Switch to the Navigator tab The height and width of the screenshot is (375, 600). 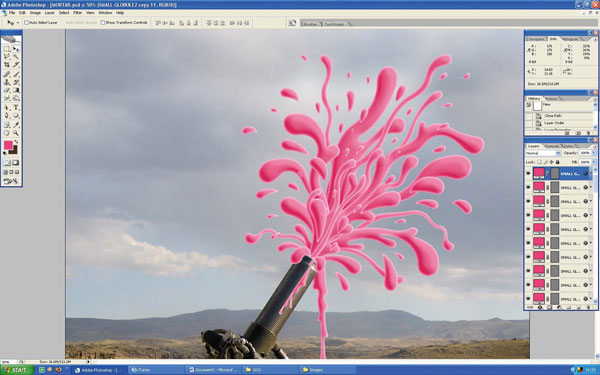pos(536,39)
